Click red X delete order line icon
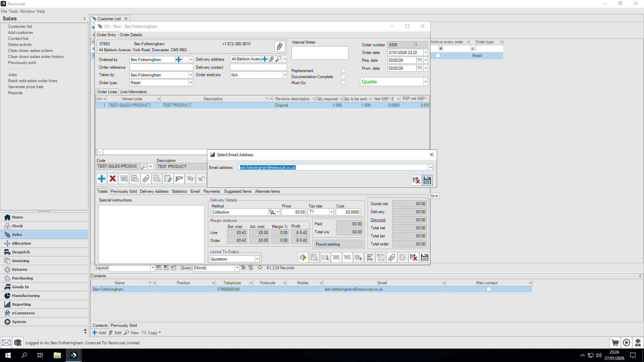Screen dimensions: 644x362 pos(113,179)
